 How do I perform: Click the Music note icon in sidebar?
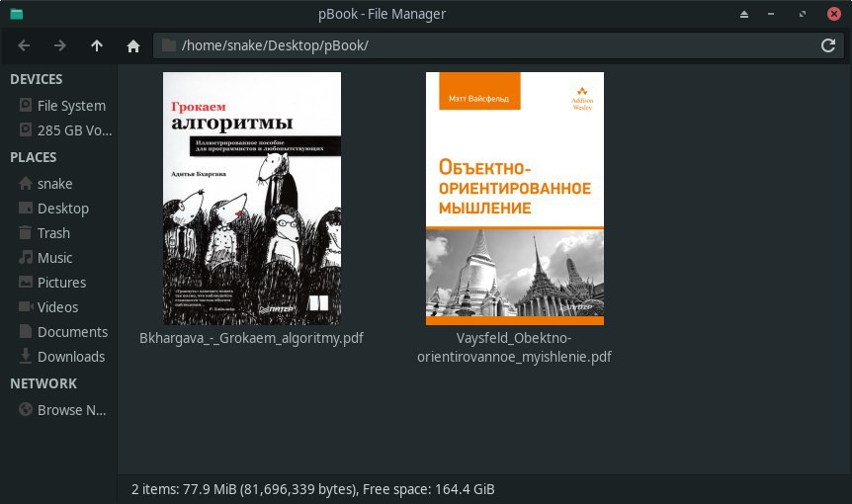click(26, 257)
